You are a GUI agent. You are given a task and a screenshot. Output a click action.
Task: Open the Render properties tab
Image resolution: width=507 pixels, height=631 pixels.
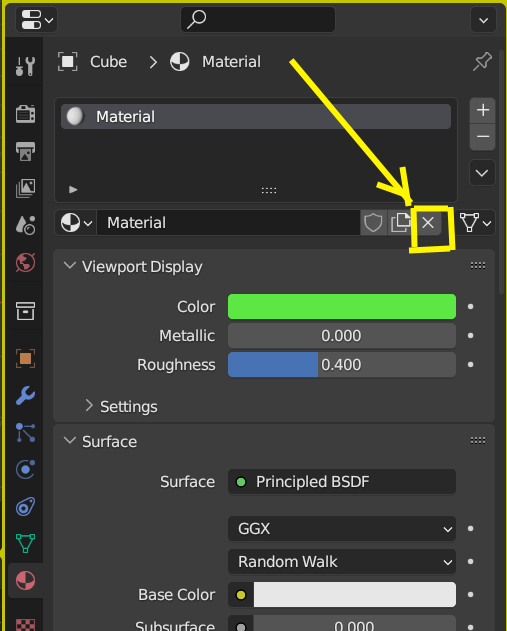[x=25, y=113]
